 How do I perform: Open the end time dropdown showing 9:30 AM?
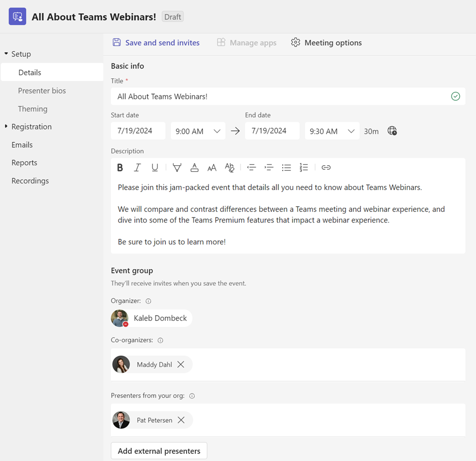coord(351,131)
